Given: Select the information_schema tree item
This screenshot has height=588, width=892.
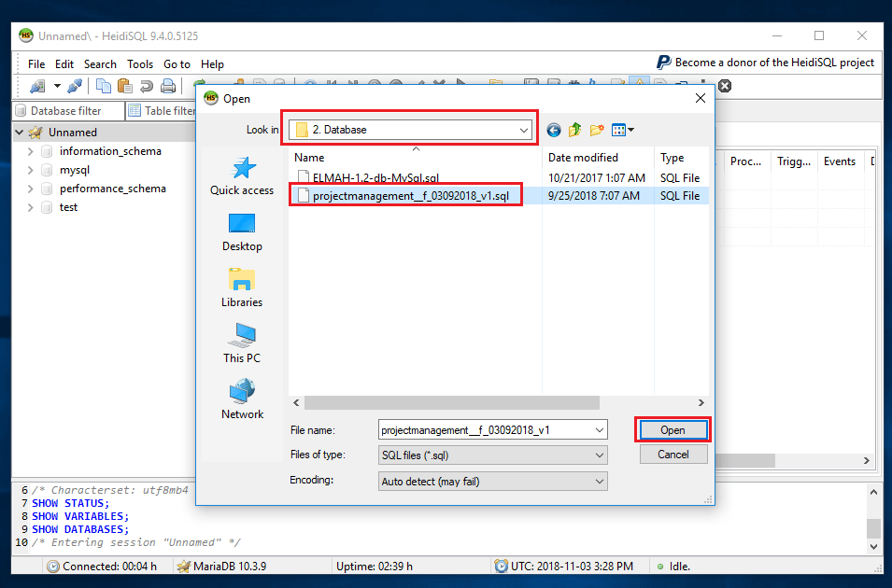Looking at the screenshot, I should [x=110, y=151].
